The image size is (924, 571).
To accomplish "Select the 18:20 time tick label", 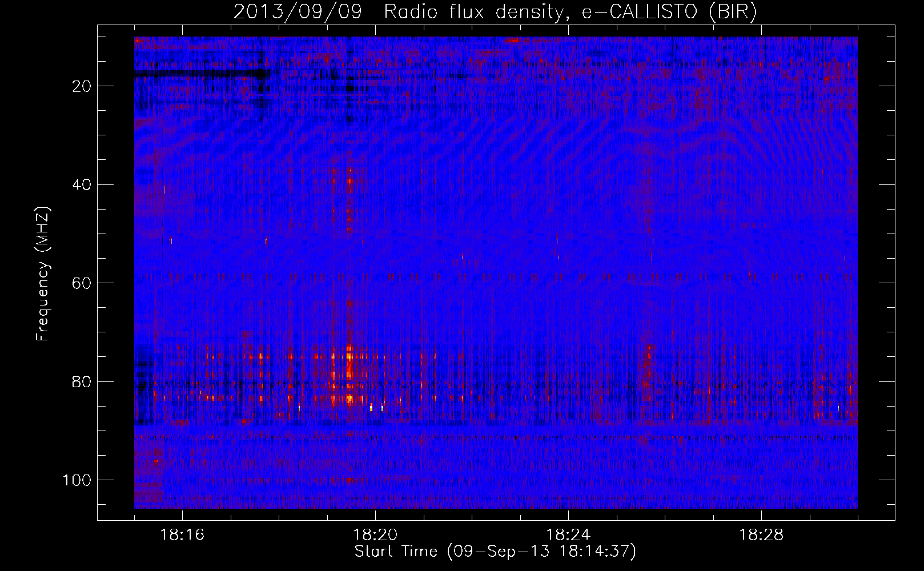I will 375,535.
